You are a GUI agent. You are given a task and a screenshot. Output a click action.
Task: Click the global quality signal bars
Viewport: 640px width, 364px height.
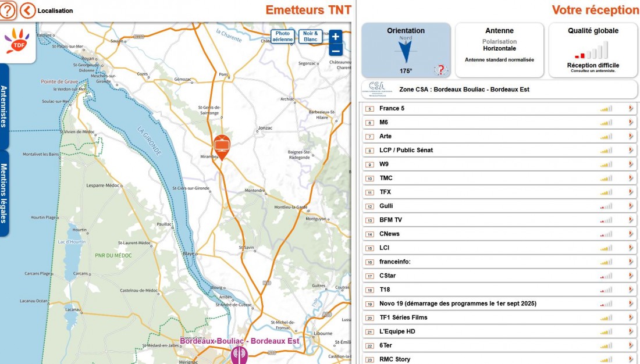tap(591, 51)
